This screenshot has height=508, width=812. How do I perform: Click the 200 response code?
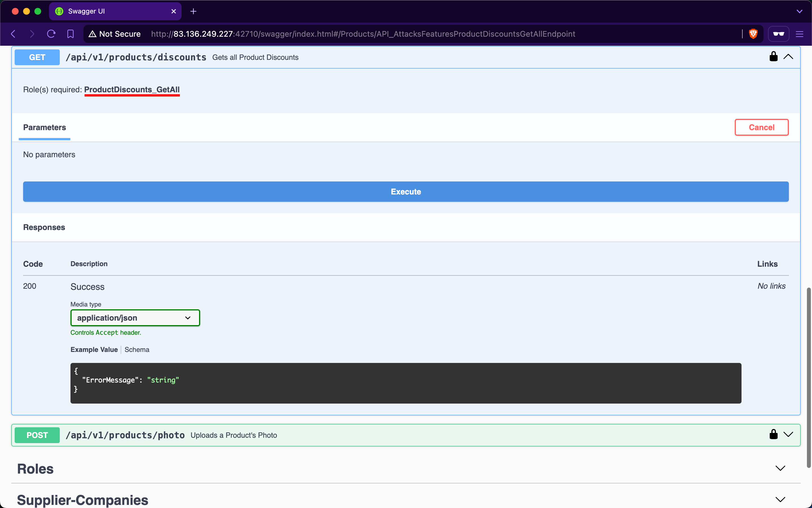pos(30,286)
